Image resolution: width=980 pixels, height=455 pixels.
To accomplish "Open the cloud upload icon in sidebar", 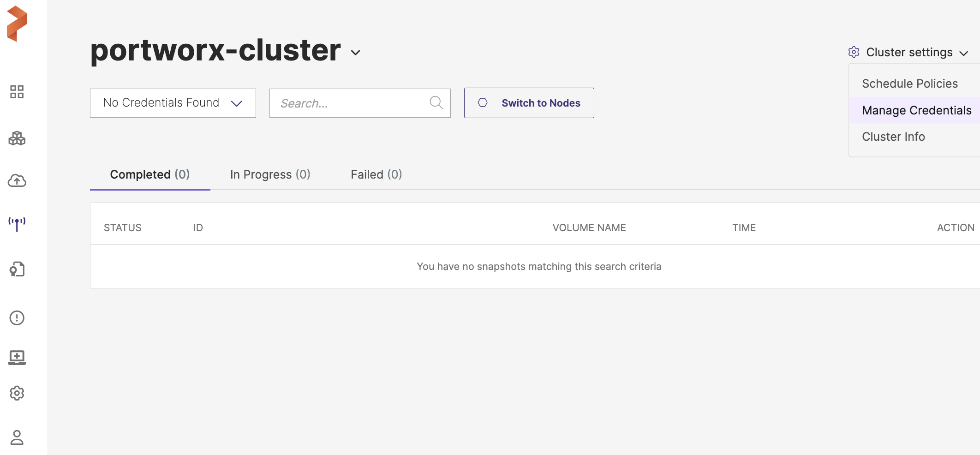I will 17,180.
